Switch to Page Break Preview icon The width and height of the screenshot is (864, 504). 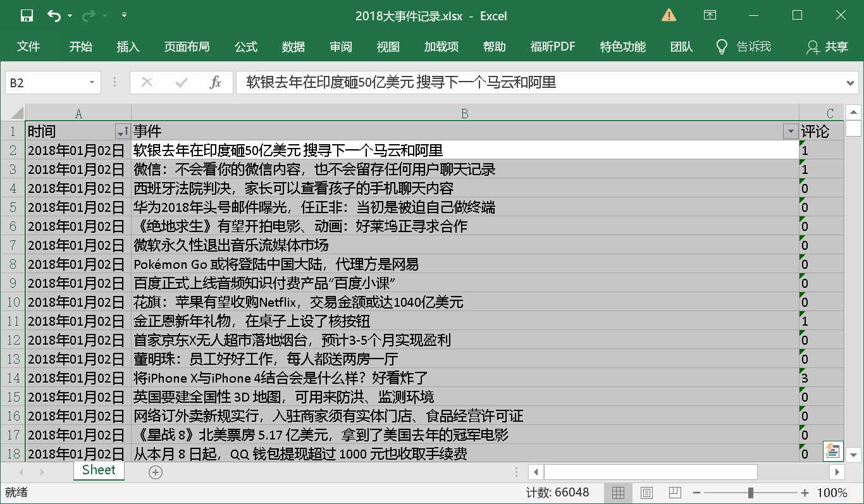coord(675,493)
